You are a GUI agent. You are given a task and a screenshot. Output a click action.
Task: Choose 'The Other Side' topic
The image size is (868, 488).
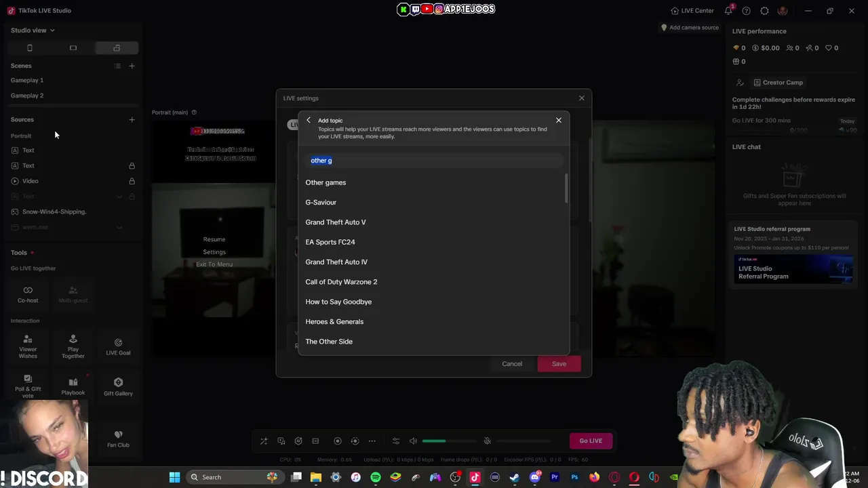[329, 342]
